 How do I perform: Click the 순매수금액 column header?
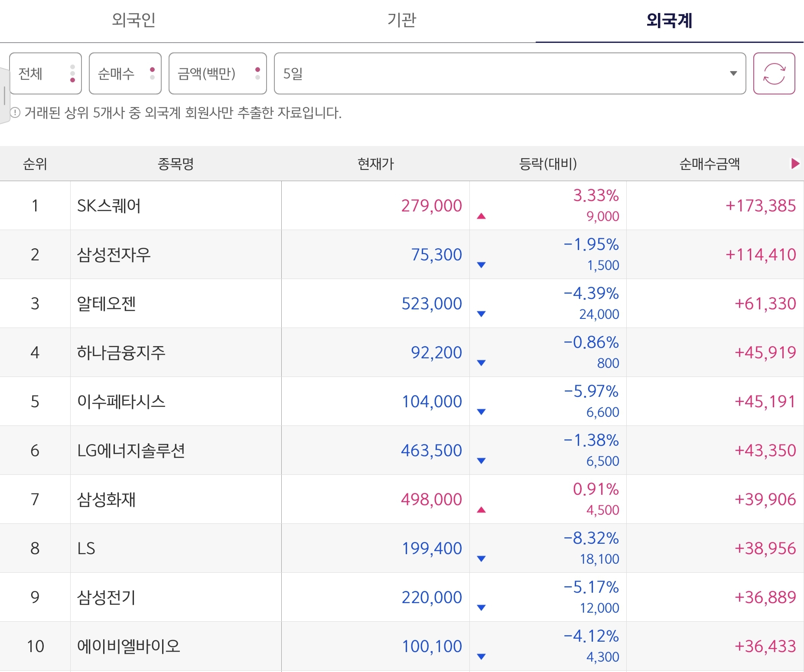(x=710, y=164)
